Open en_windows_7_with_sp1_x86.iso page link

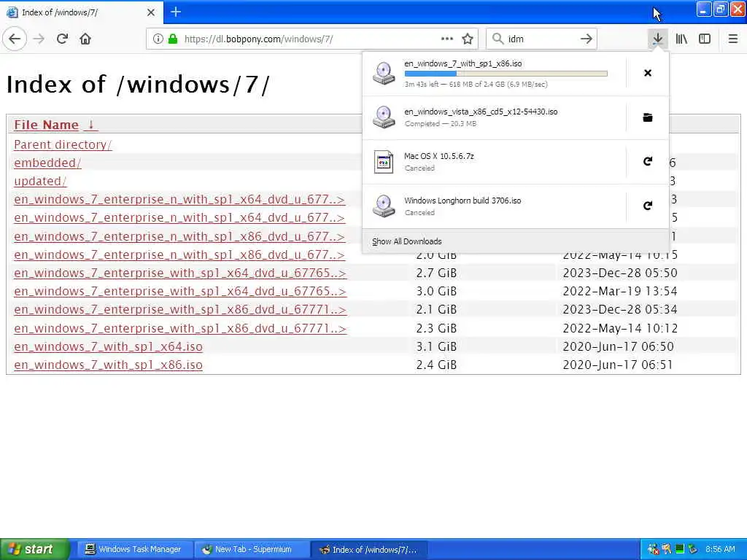click(108, 365)
